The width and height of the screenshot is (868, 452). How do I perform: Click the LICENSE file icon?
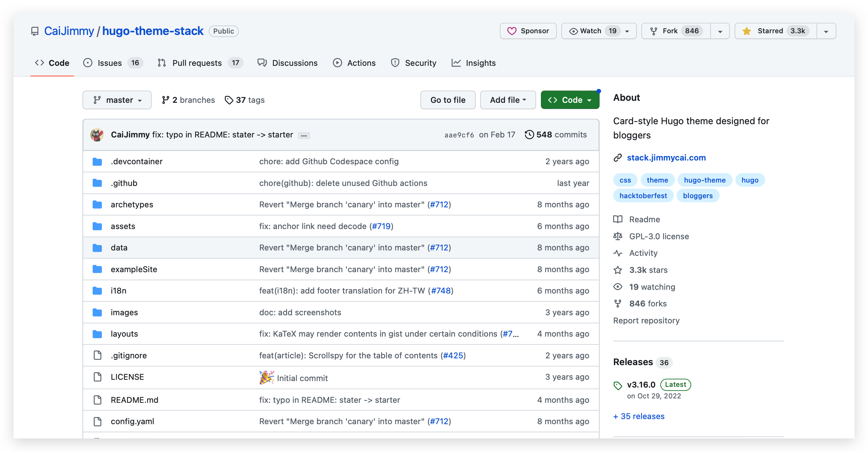click(x=97, y=377)
